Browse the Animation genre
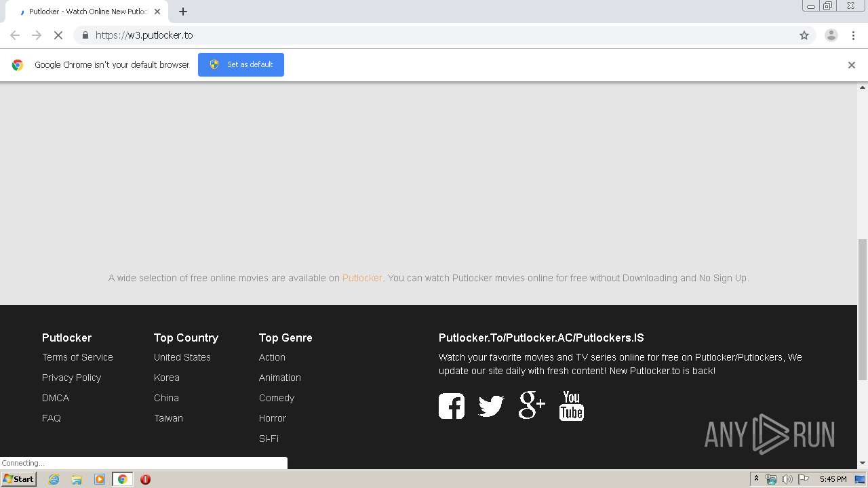This screenshot has width=868, height=488. pos(280,378)
